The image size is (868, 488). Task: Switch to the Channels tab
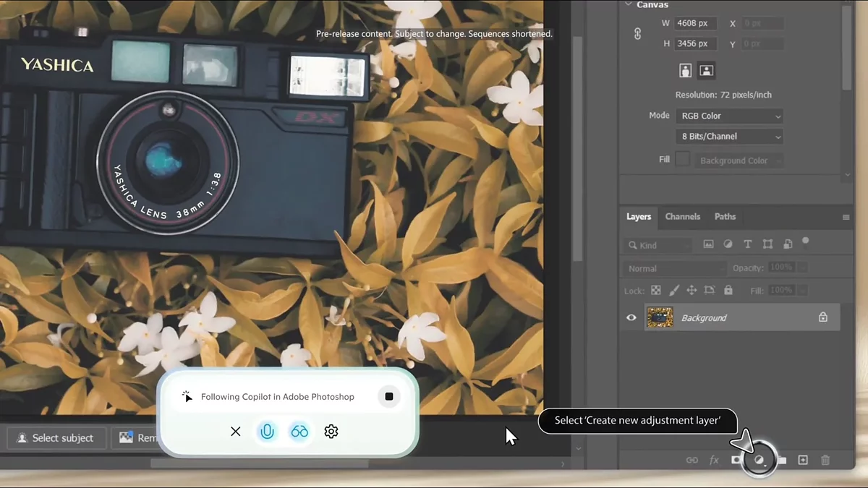[682, 217]
